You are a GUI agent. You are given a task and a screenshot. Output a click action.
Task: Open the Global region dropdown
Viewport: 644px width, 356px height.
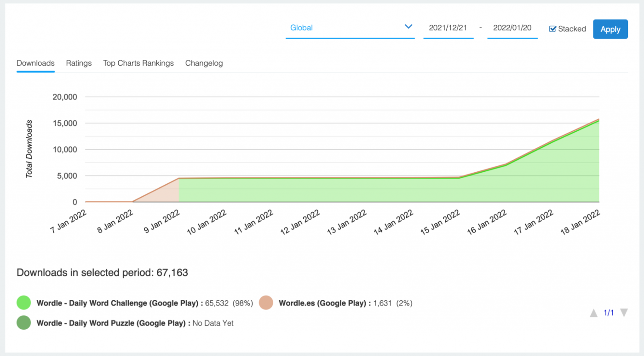(350, 28)
